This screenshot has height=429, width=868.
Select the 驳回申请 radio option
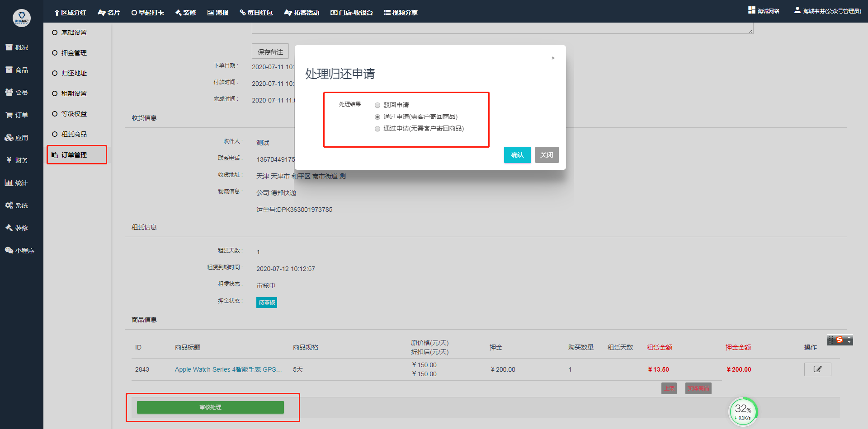(x=377, y=105)
